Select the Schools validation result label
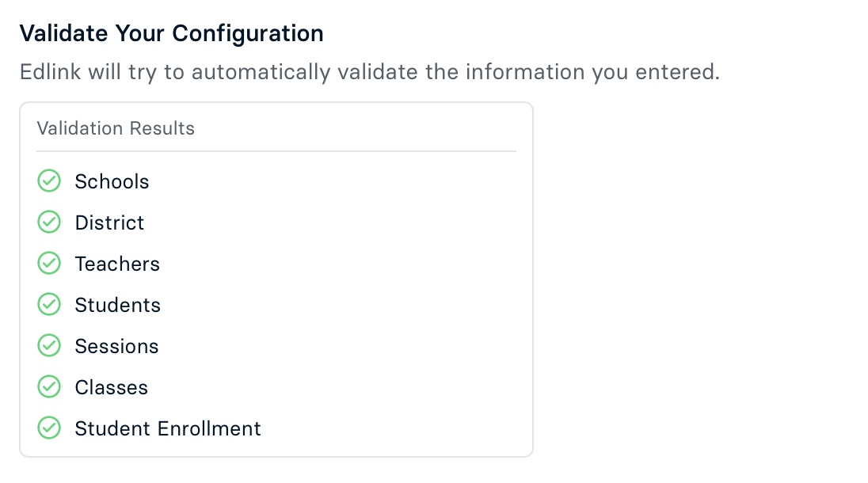The height and width of the screenshot is (483, 868). tap(112, 181)
